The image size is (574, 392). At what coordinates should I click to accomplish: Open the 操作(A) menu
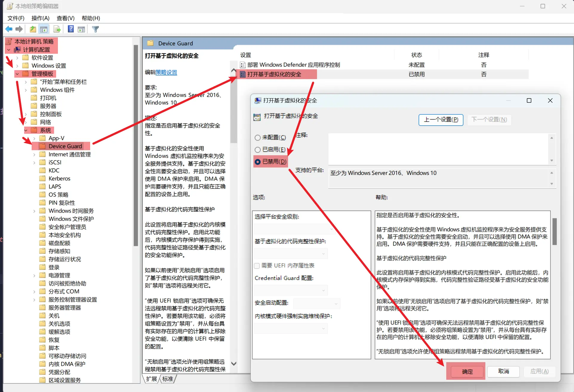(x=40, y=18)
